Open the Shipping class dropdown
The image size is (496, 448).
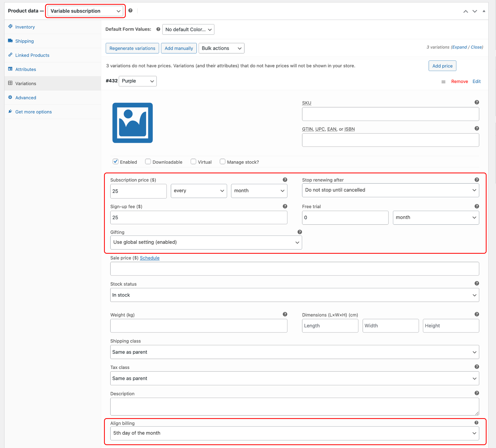coord(295,352)
